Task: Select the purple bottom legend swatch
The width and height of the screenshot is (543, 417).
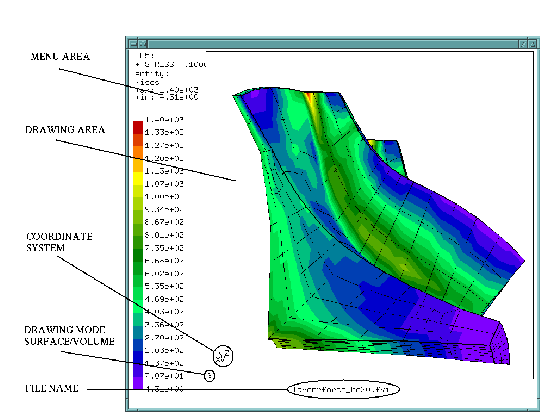Action: (x=138, y=383)
